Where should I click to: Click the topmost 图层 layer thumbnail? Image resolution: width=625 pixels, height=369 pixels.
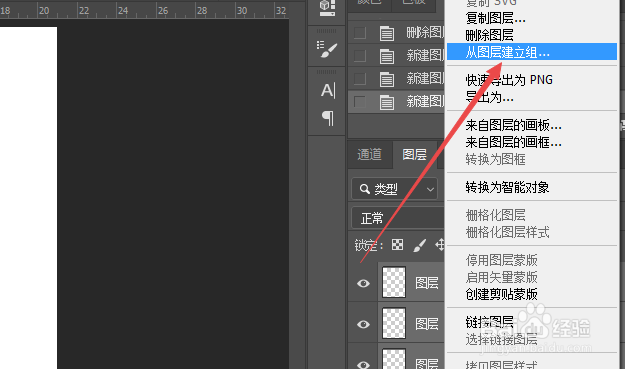coord(394,282)
